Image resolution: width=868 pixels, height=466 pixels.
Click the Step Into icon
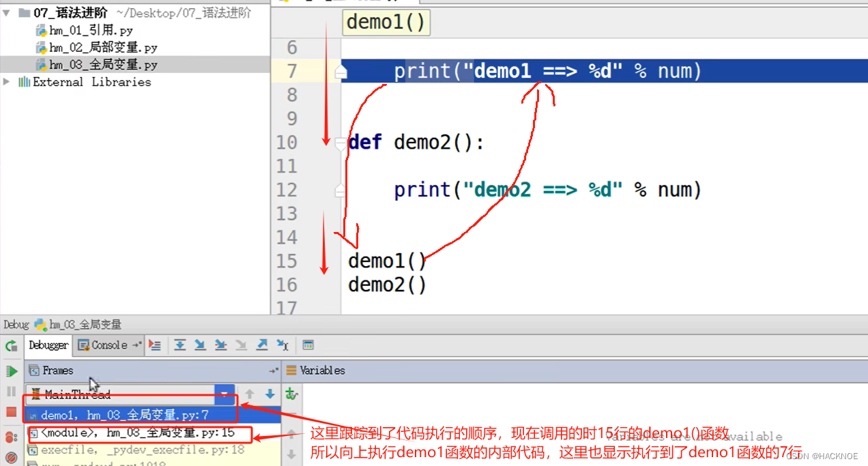click(200, 345)
